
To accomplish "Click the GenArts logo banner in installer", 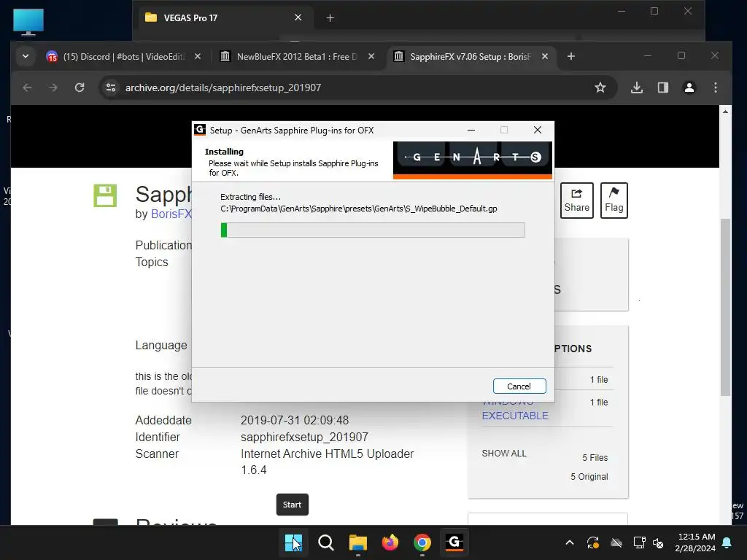I will coord(473,160).
